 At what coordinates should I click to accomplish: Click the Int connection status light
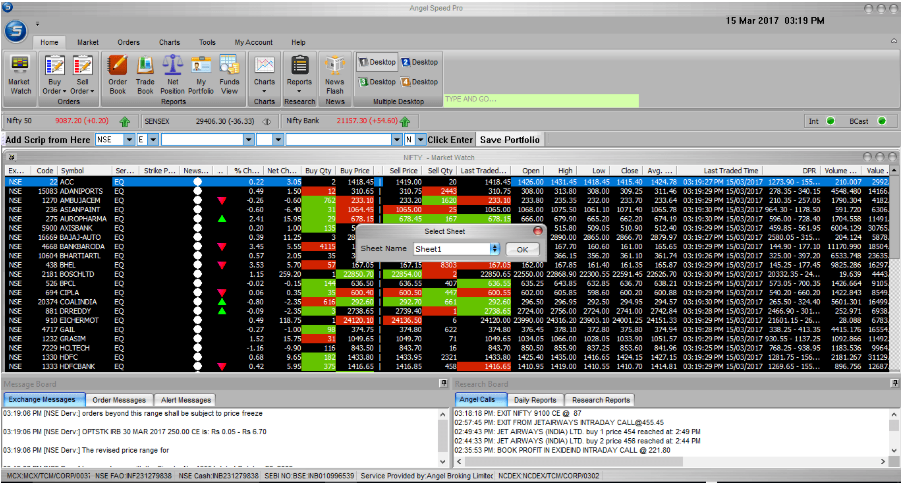point(830,121)
